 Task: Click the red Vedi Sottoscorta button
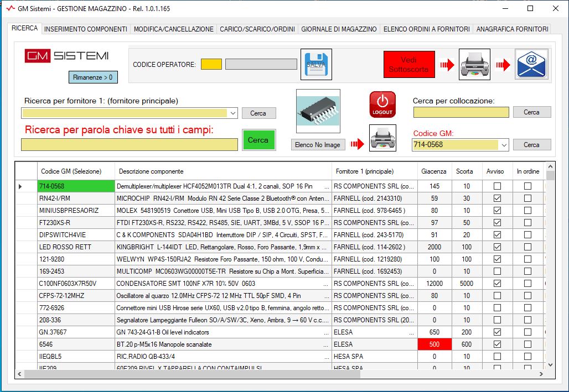[x=409, y=65]
